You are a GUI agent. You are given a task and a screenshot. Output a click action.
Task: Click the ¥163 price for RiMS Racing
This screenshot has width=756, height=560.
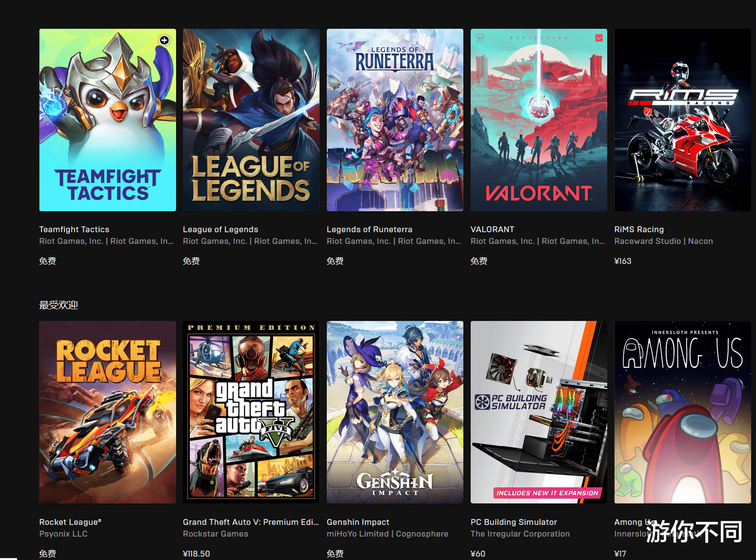click(623, 261)
